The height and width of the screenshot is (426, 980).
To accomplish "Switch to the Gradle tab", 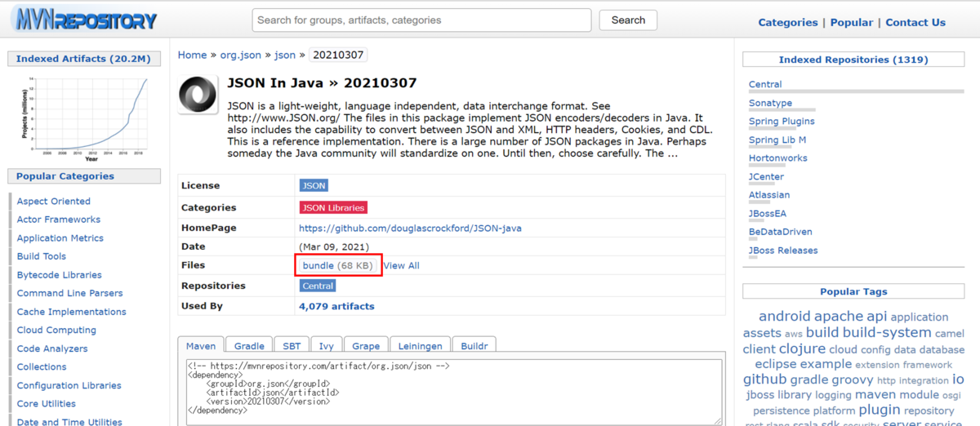I will pyautogui.click(x=248, y=345).
